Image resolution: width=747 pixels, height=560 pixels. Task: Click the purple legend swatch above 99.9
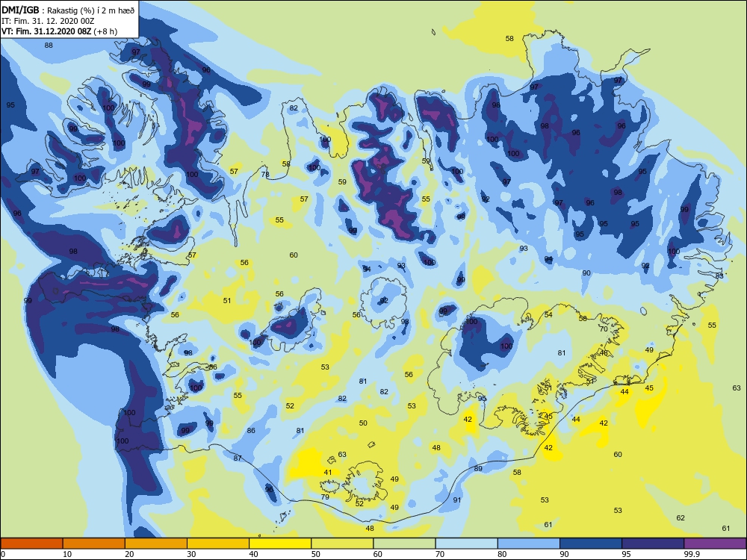pyautogui.click(x=715, y=544)
